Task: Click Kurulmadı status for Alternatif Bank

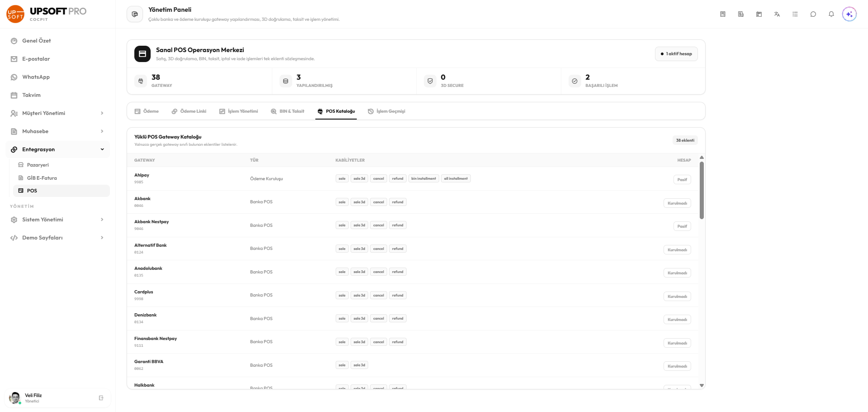Action: point(677,250)
